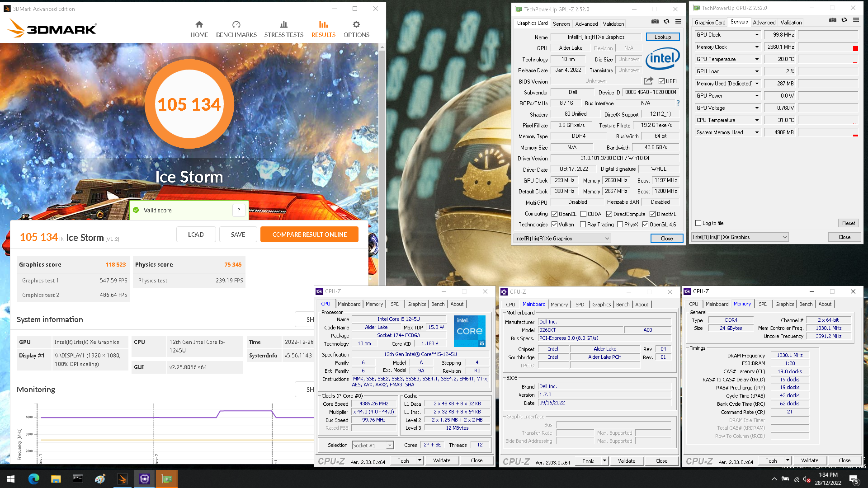868x488 pixels.
Task: Open command prompt taskbar icon
Action: click(x=78, y=479)
